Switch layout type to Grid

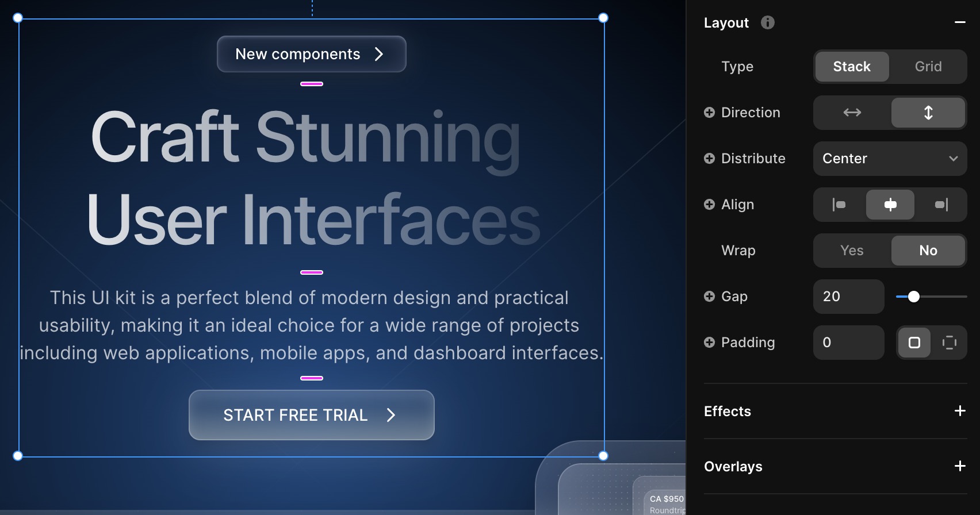point(928,67)
